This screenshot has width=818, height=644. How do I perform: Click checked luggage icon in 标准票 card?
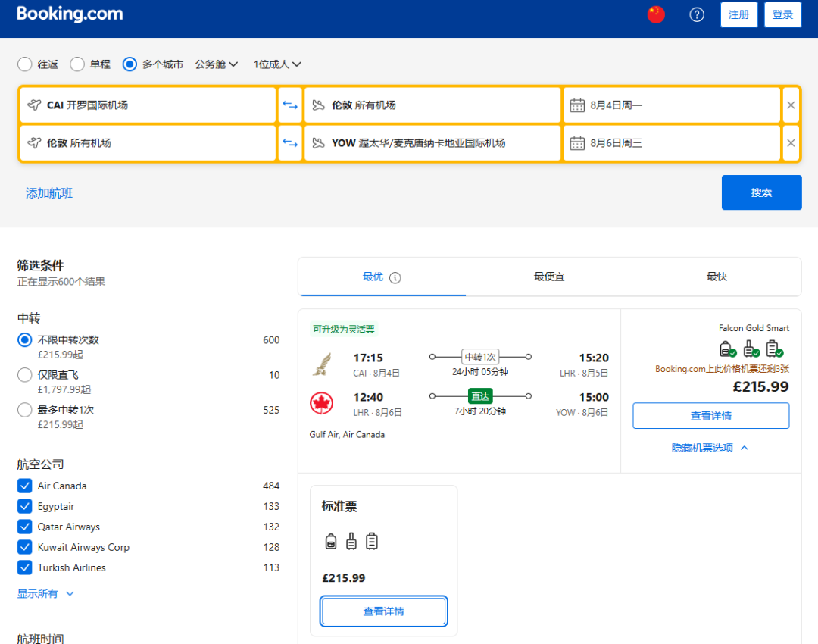click(371, 541)
